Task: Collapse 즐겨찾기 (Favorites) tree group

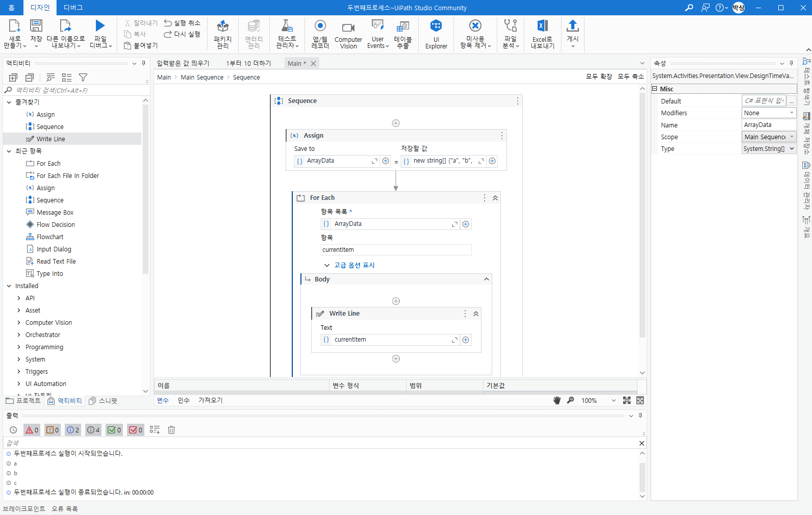Action: [x=9, y=102]
